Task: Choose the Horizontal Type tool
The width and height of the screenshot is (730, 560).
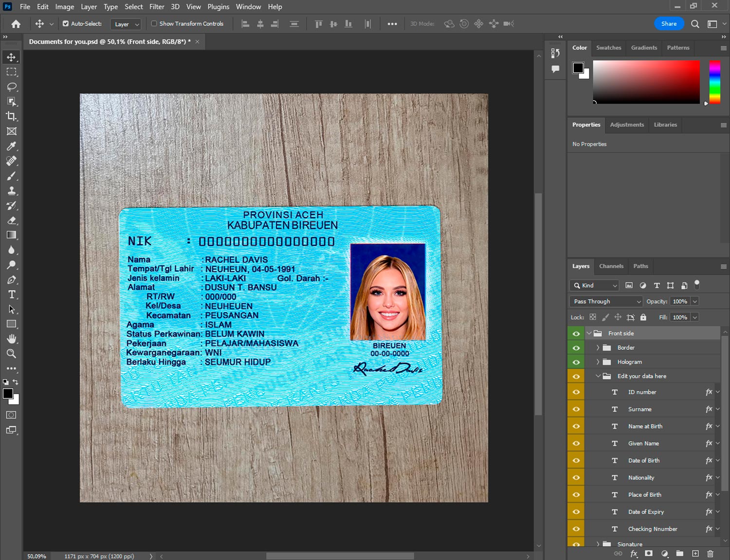Action: [x=12, y=294]
